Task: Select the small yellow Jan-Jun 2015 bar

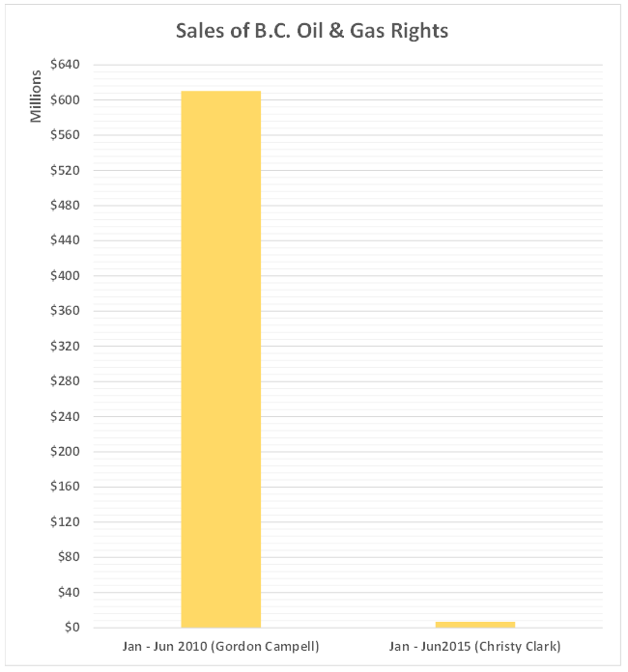Action: click(474, 625)
